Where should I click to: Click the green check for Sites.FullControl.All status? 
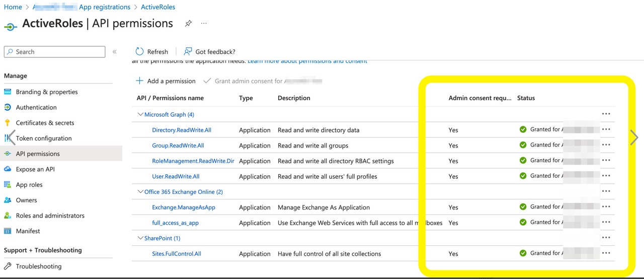point(523,253)
